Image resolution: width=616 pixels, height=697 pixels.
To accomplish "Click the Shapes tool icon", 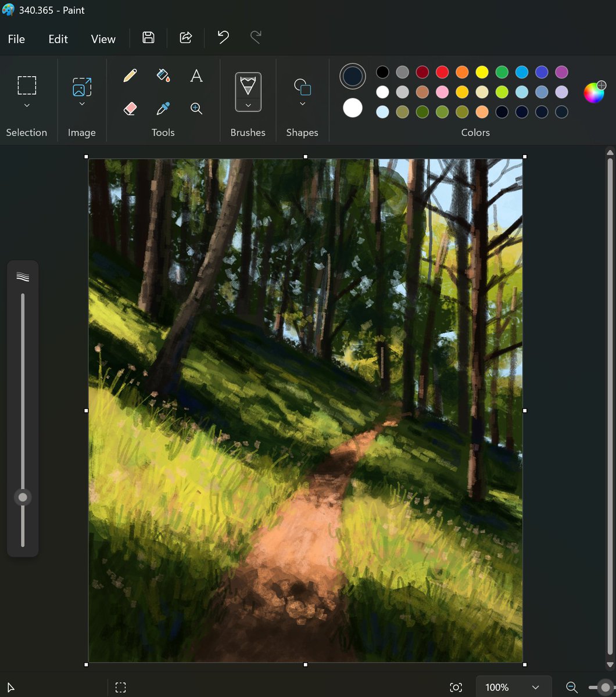I will pyautogui.click(x=302, y=87).
